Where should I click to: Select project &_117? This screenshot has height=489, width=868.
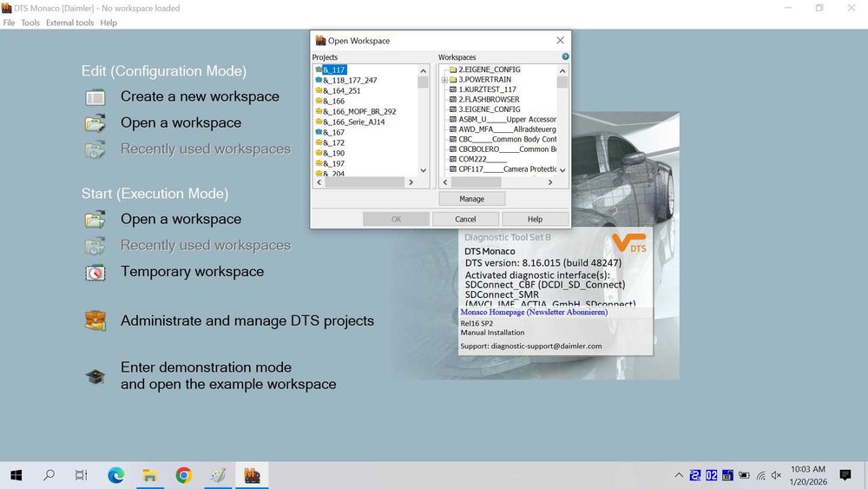[334, 69]
